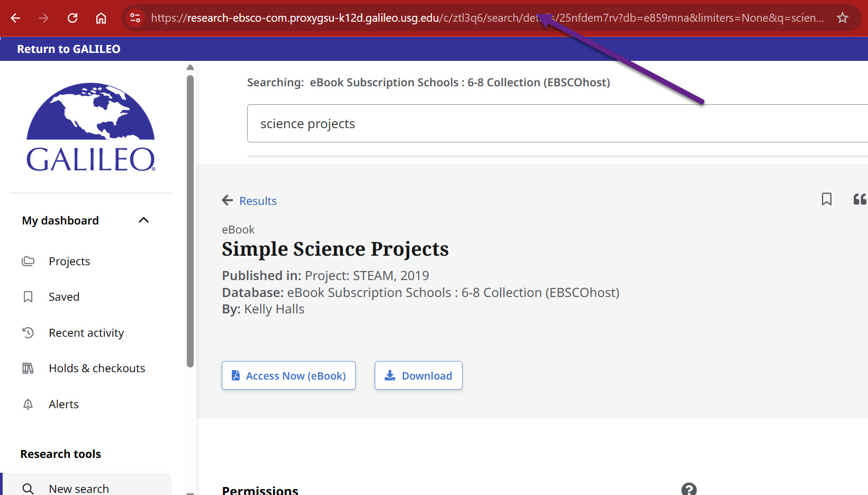The height and width of the screenshot is (495, 868).
Task: Click the GALILEO globe logo
Action: 91,127
